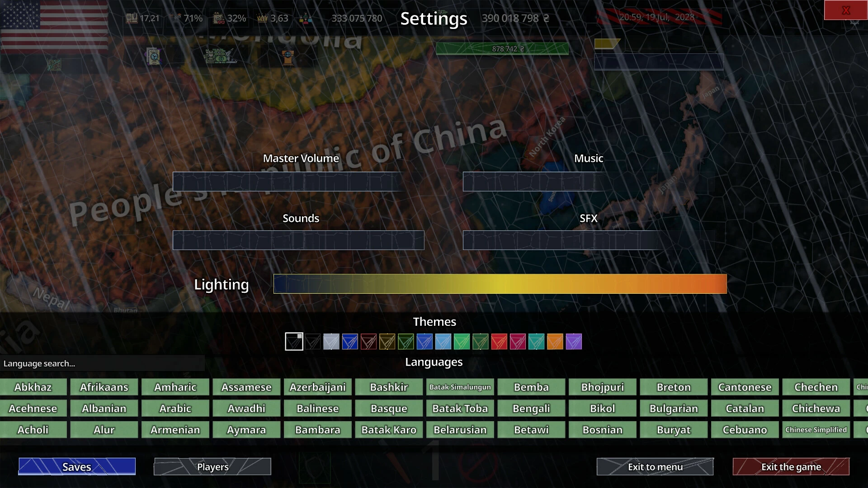This screenshot has width=868, height=488.
Task: Set the Music volume slider
Action: pos(589,182)
